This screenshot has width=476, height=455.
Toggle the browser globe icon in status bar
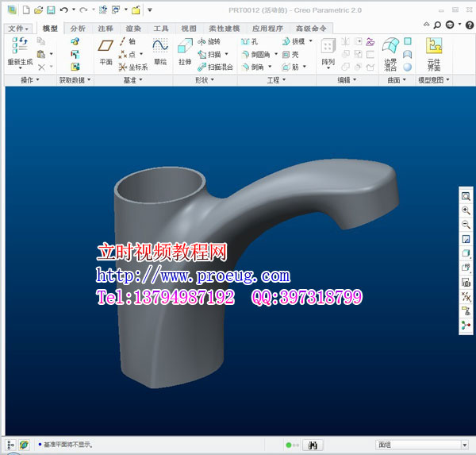click(x=24, y=445)
